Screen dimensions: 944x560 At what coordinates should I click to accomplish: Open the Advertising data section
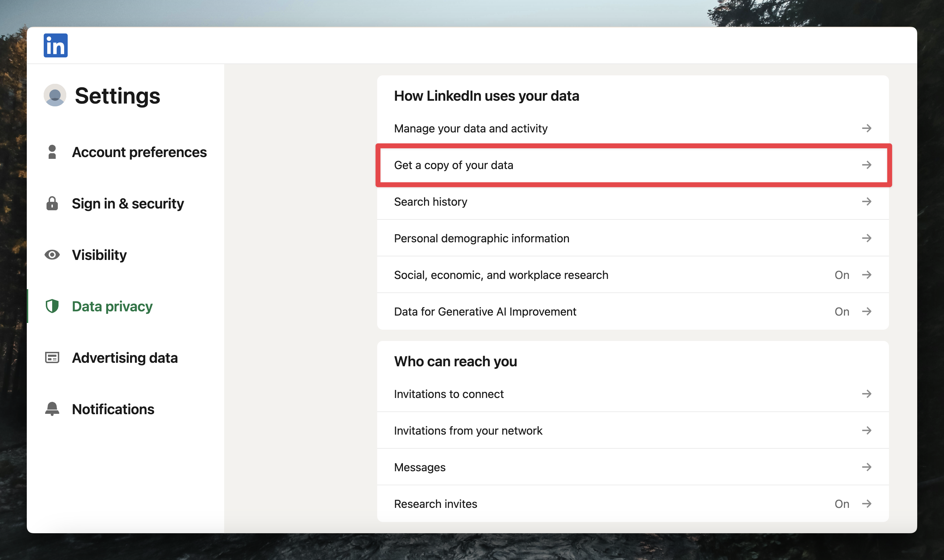pos(124,358)
